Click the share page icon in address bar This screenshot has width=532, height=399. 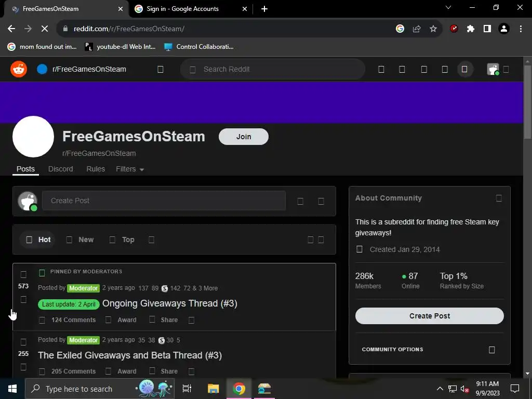417,29
